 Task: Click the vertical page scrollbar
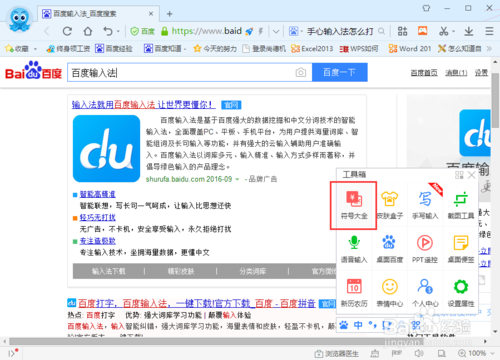495,101
